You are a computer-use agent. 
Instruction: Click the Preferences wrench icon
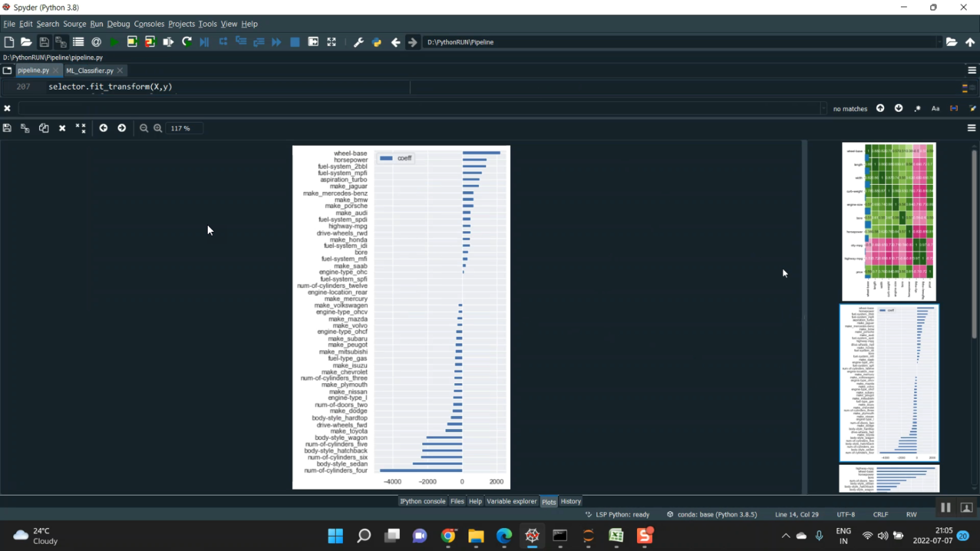click(358, 42)
